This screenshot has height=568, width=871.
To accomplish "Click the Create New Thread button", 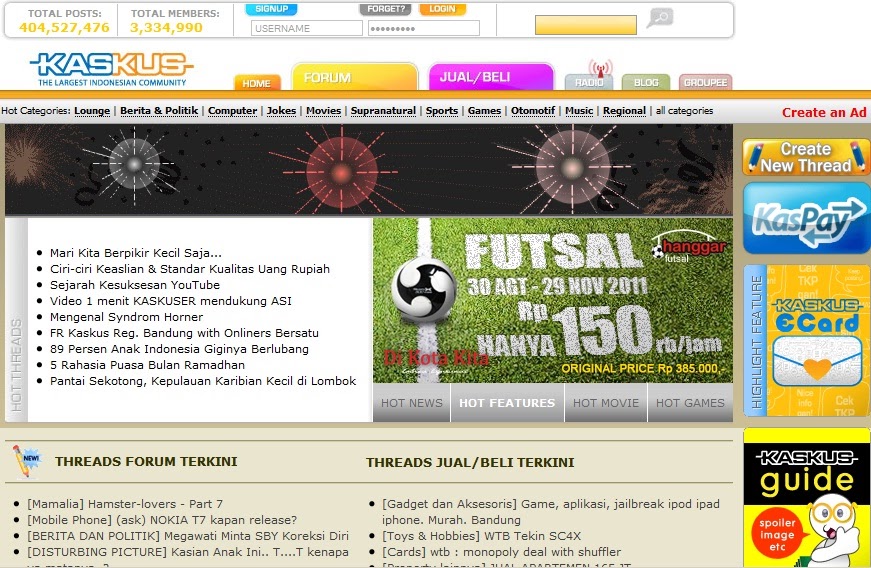I will (x=807, y=157).
